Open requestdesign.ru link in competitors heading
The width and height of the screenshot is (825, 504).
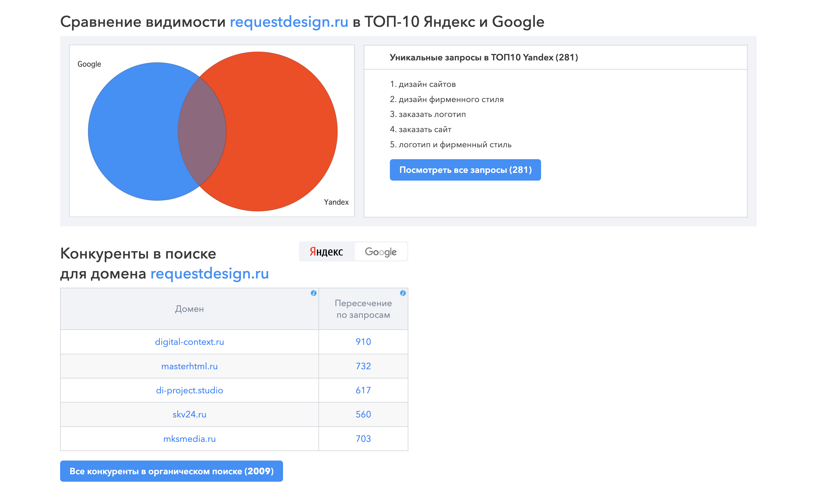(x=210, y=274)
